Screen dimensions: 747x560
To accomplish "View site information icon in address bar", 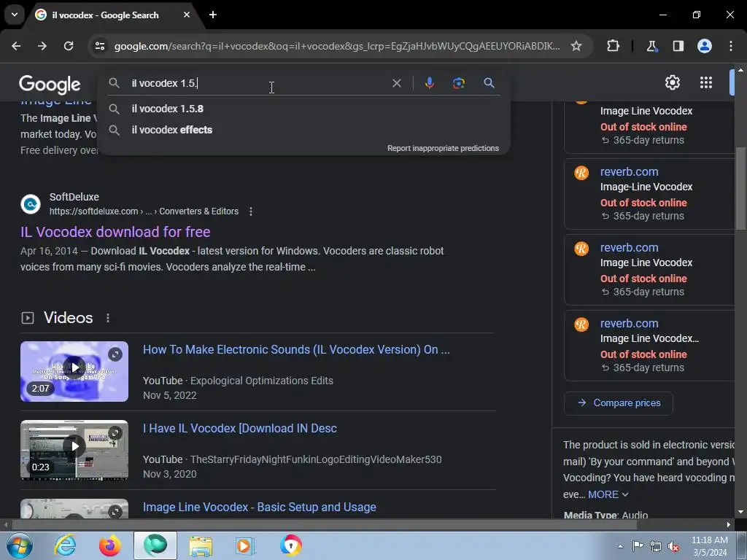I will click(100, 46).
